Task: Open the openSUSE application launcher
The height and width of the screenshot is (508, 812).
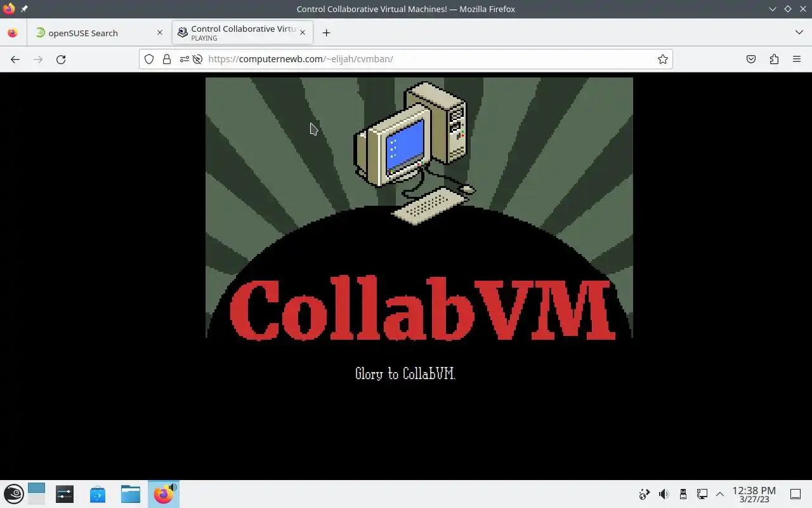Action: [14, 494]
